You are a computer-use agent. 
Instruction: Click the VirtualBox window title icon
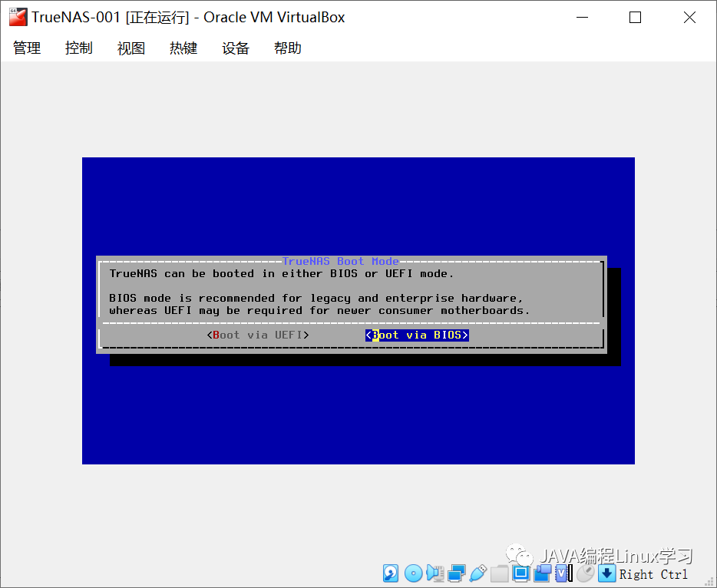tap(18, 18)
